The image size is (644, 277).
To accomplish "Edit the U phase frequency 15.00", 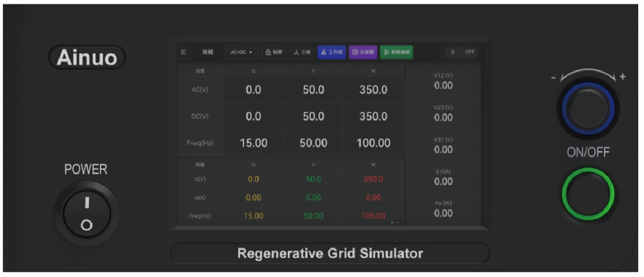I will tap(253, 143).
